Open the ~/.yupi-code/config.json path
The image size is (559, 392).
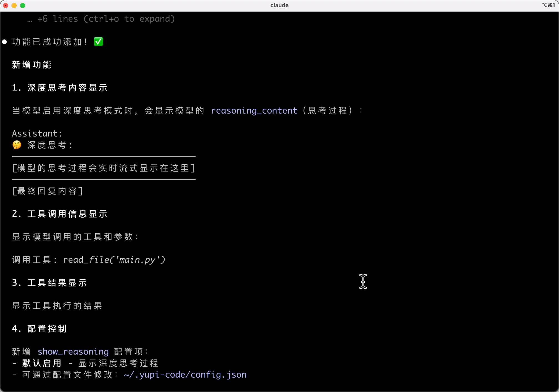[185, 375]
